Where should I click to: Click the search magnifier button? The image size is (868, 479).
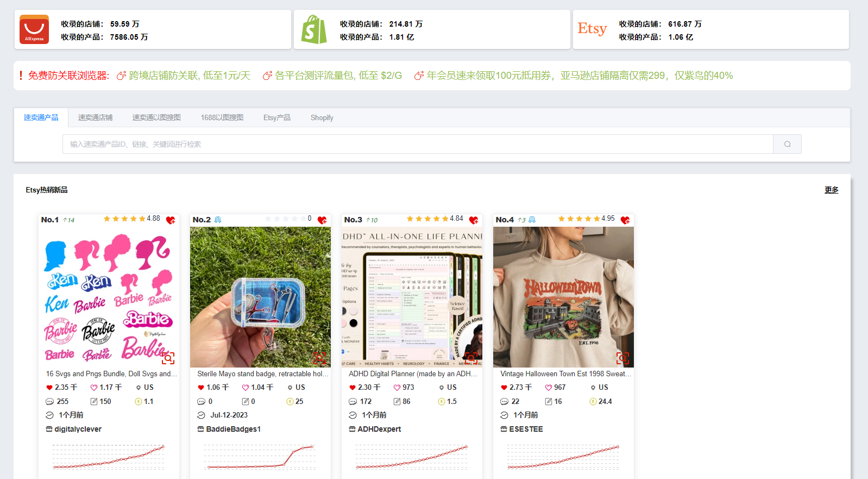(x=787, y=144)
